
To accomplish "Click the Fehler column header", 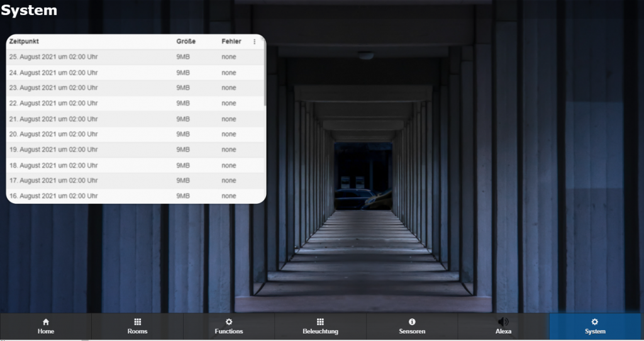I will (x=231, y=42).
